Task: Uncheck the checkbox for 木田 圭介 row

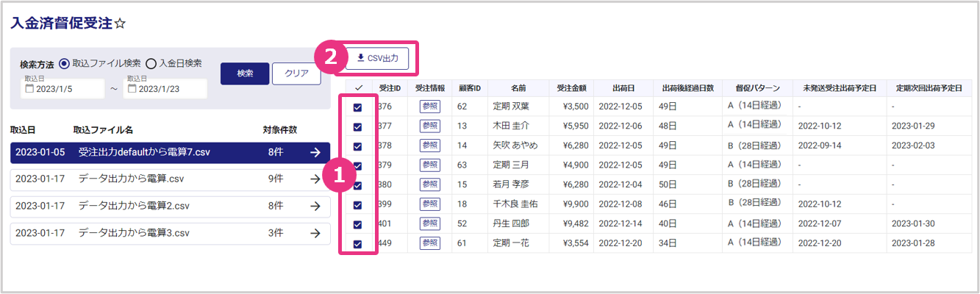Action: coord(358,126)
